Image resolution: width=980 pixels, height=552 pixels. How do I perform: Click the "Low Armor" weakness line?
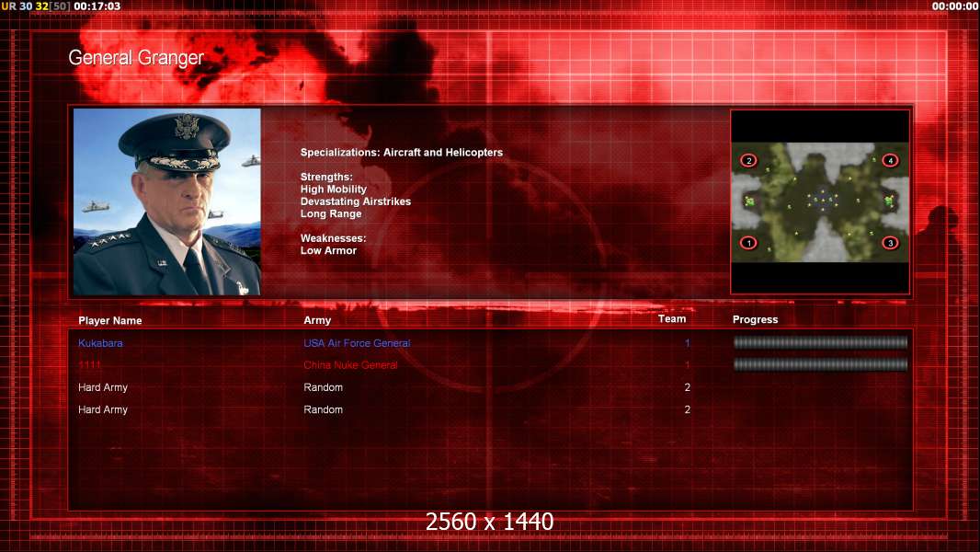(x=328, y=250)
